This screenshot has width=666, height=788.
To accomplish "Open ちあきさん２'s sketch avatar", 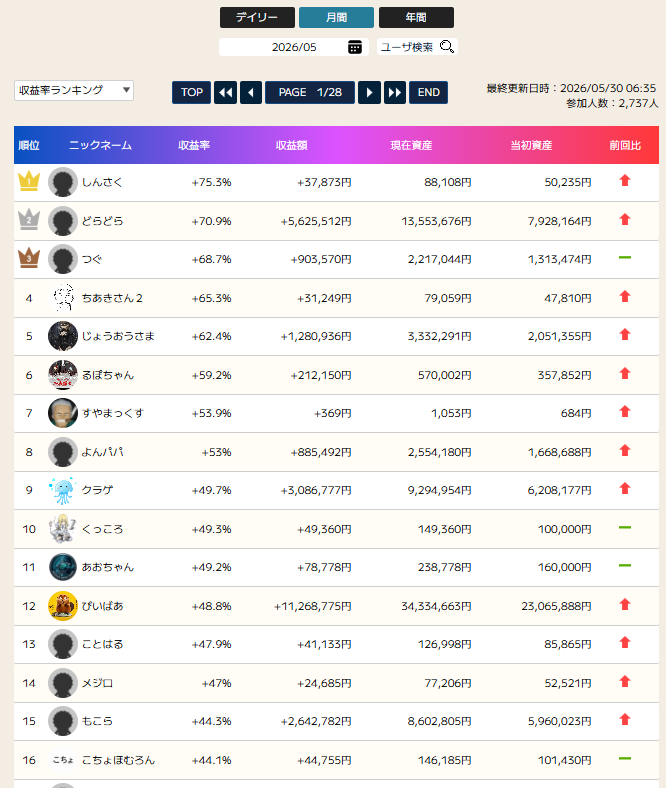I will (x=63, y=298).
